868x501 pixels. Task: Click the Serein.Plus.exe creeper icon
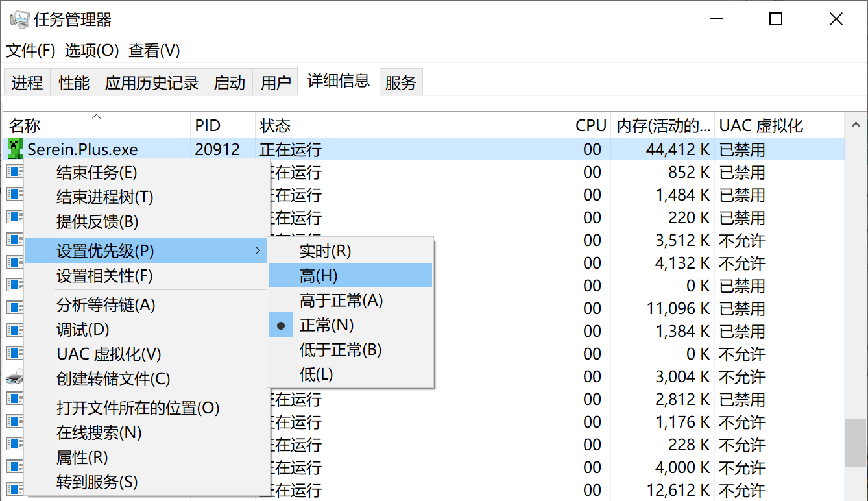pyautogui.click(x=15, y=149)
